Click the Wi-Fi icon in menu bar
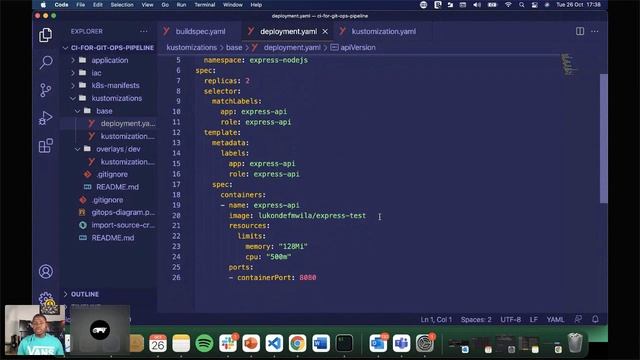This screenshot has width=640, height=360. pos(508,5)
